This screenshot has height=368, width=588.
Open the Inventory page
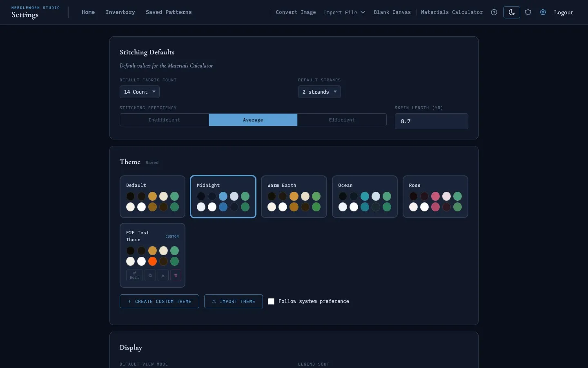(x=120, y=12)
